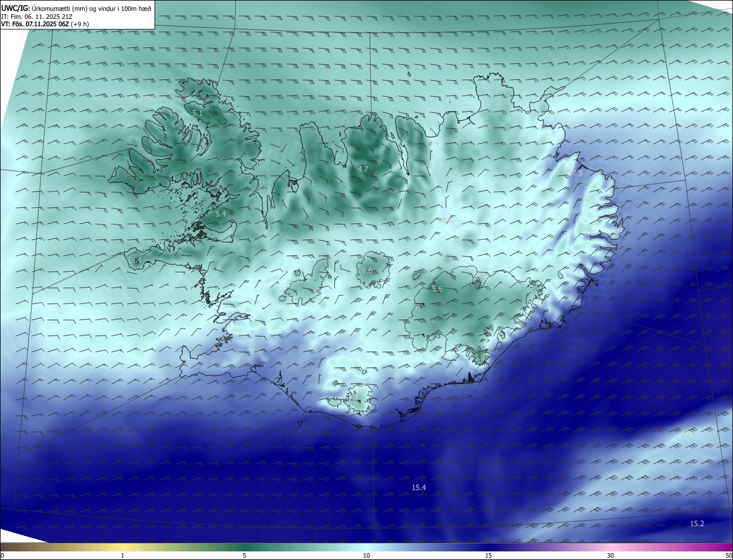This screenshot has height=560, width=733.
Task: Click the 'UWC/IG:' header label
Action: [x=15, y=8]
